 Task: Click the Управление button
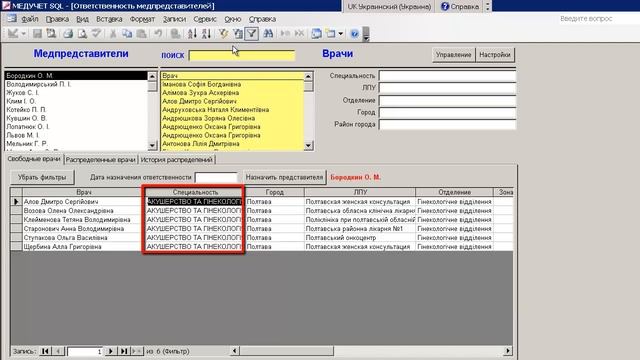(x=453, y=55)
